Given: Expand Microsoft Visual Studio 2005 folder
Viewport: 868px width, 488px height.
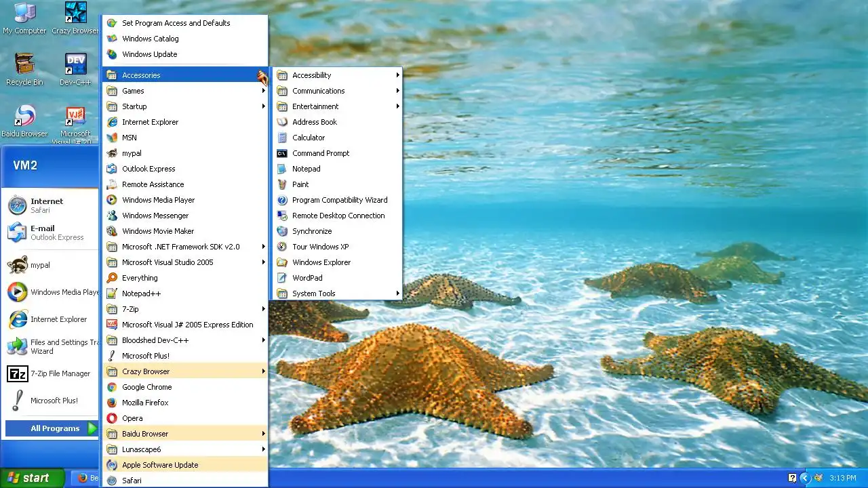Looking at the screenshot, I should [x=185, y=262].
